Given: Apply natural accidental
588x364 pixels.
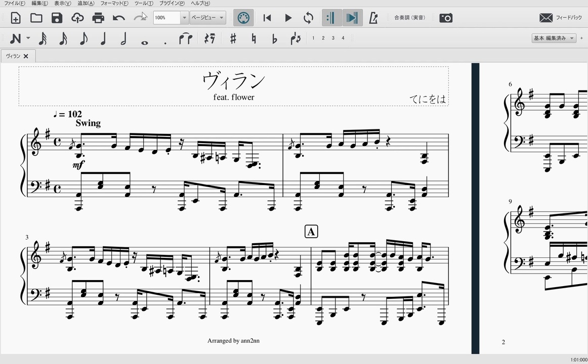Looking at the screenshot, I should click(x=254, y=38).
